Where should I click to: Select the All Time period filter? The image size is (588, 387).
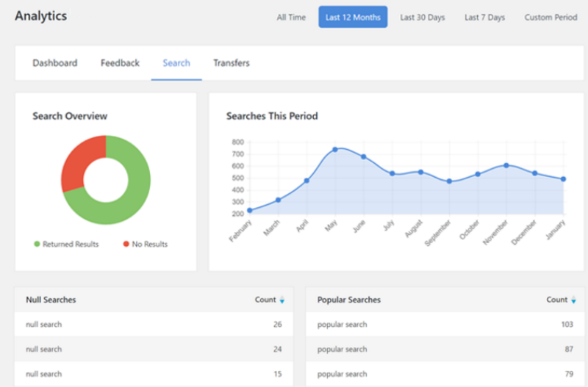[x=291, y=18]
